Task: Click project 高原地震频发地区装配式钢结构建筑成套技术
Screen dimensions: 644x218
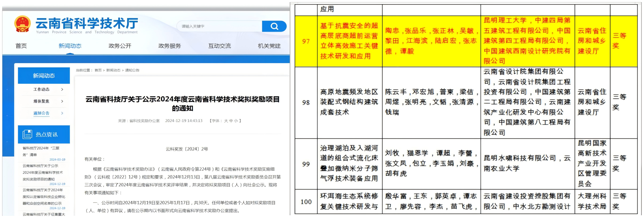Action: [349, 102]
